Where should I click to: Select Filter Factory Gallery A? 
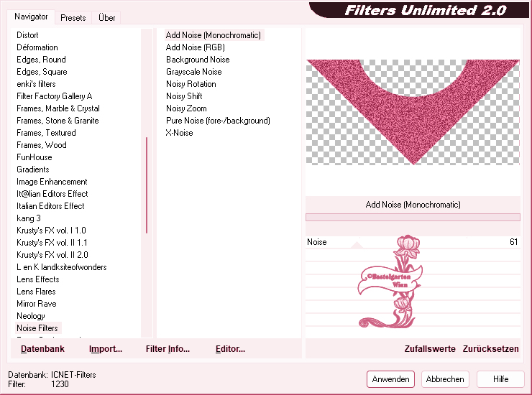point(55,96)
